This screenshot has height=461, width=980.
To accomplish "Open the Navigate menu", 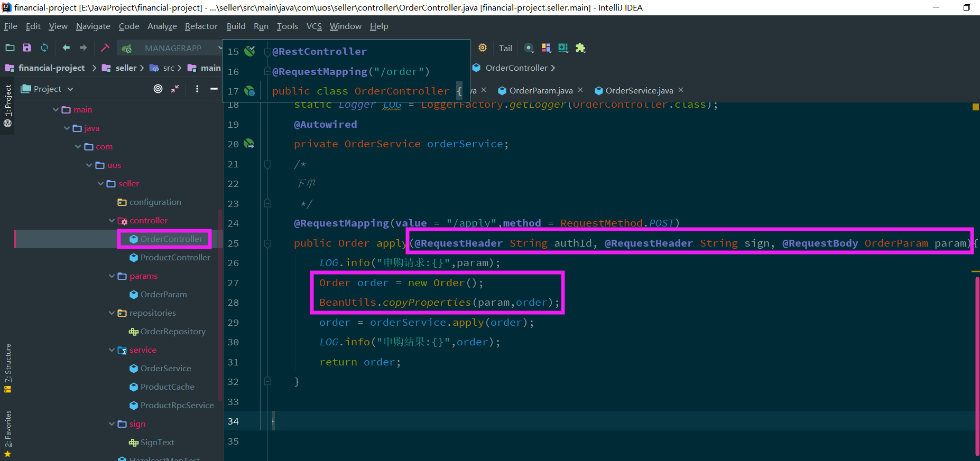I will [93, 26].
